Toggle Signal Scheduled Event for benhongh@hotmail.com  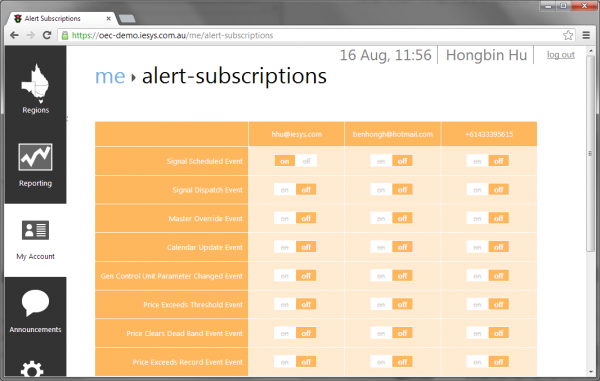tap(391, 161)
